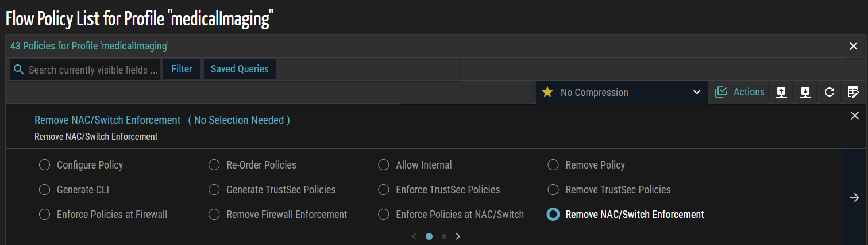This screenshot has width=868, height=245.
Task: Click the upload policies icon
Action: pos(781,92)
